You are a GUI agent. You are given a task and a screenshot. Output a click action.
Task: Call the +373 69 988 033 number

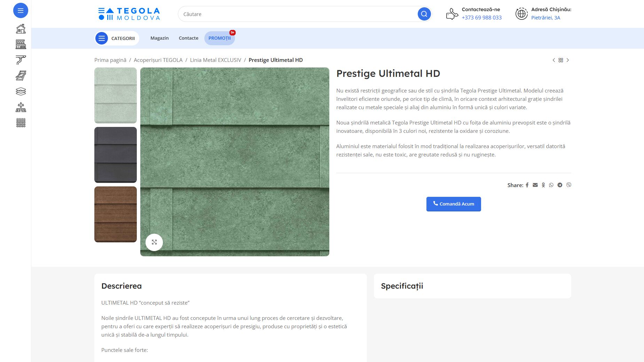coord(482,18)
